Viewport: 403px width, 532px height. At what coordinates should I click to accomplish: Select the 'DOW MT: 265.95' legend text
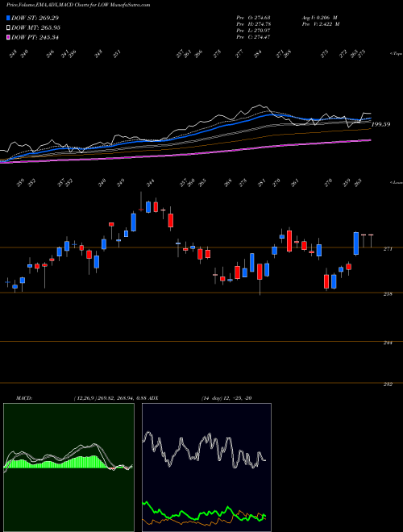pyautogui.click(x=35, y=27)
